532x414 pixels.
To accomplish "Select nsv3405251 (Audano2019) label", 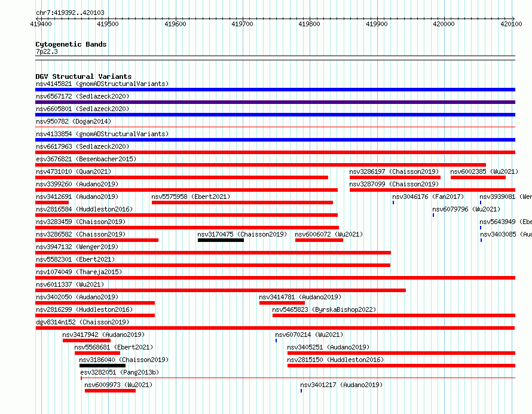I will coord(328,347).
